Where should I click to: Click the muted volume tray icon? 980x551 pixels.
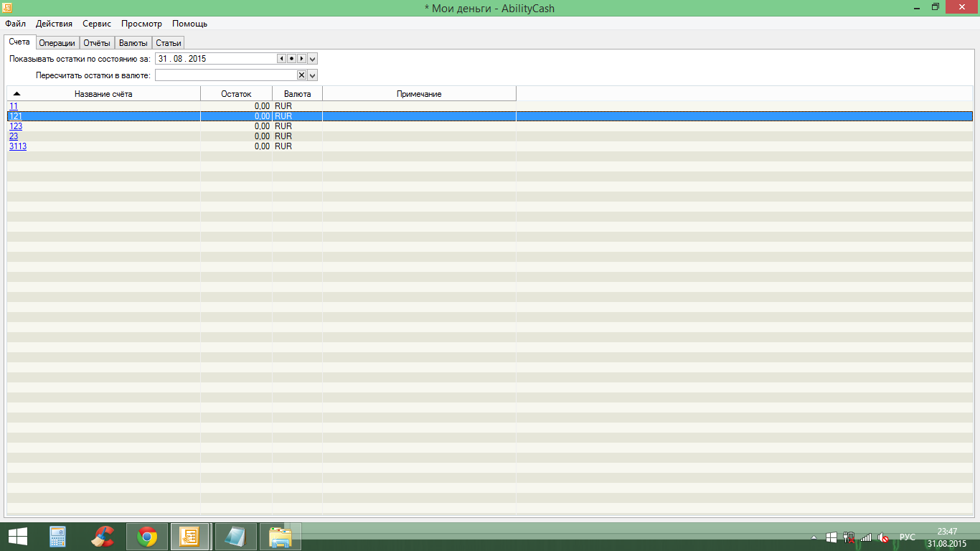point(883,537)
